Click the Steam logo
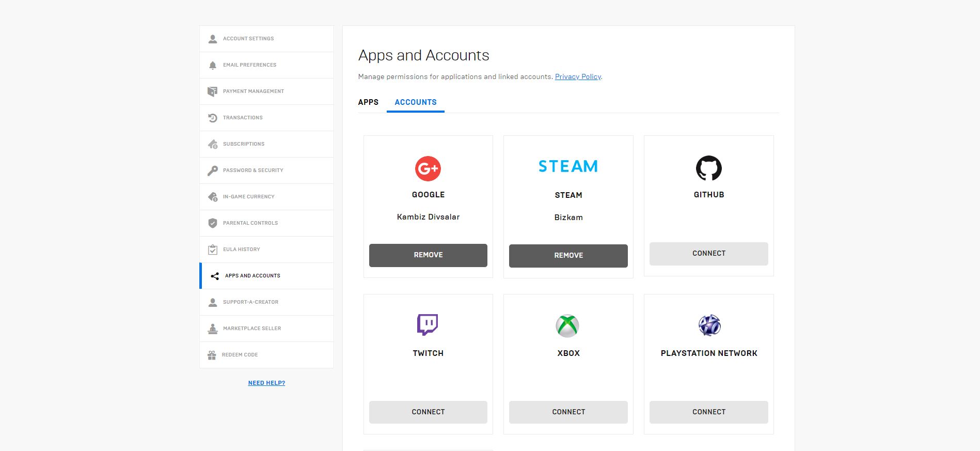The image size is (980, 451). [x=568, y=166]
